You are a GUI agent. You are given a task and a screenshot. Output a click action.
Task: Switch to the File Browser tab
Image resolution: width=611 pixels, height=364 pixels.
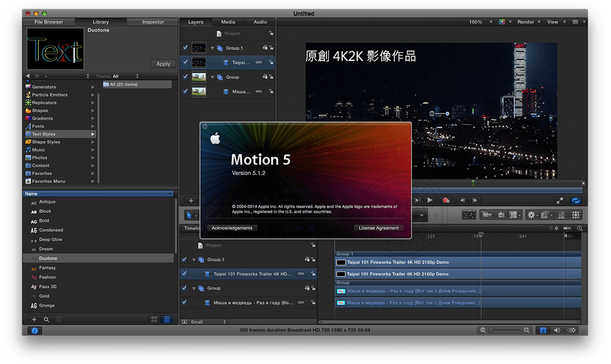pos(49,22)
